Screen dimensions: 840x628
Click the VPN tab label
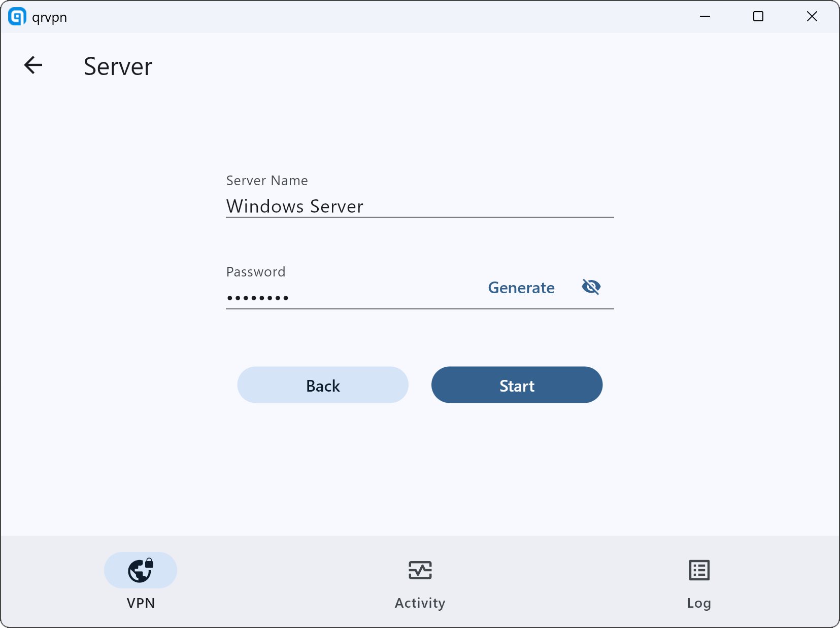[141, 603]
